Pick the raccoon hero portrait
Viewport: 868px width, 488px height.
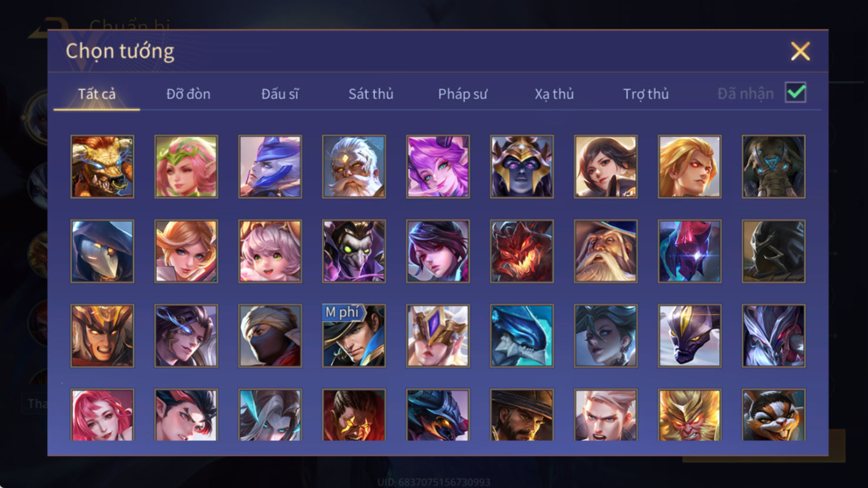[x=773, y=415]
